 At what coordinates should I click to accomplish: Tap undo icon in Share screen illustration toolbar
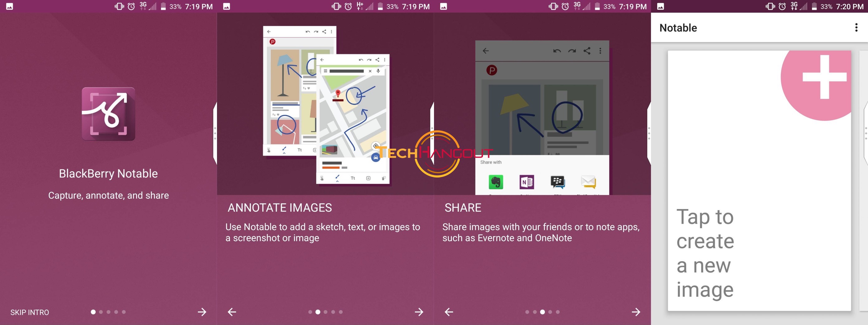(557, 51)
